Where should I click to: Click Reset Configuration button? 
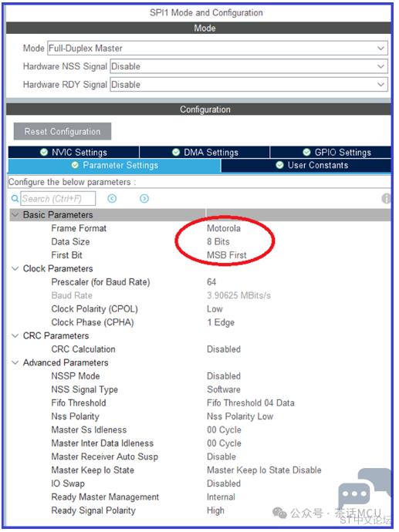[63, 131]
